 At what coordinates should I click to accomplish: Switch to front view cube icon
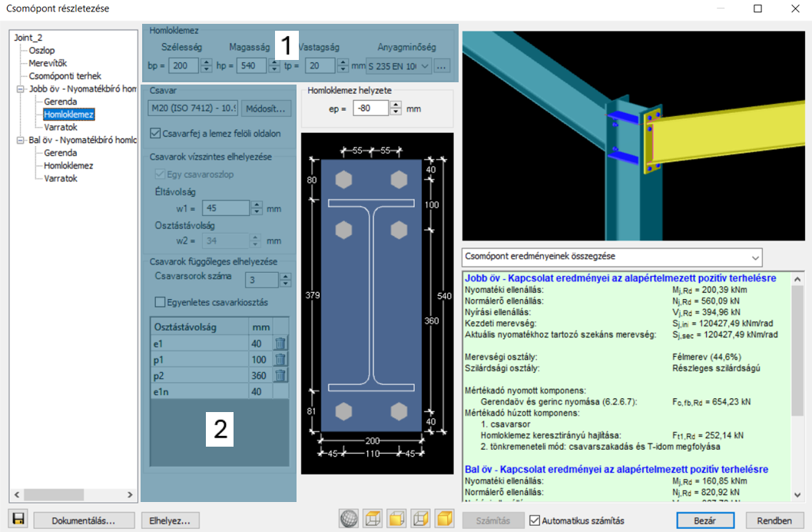[397, 518]
